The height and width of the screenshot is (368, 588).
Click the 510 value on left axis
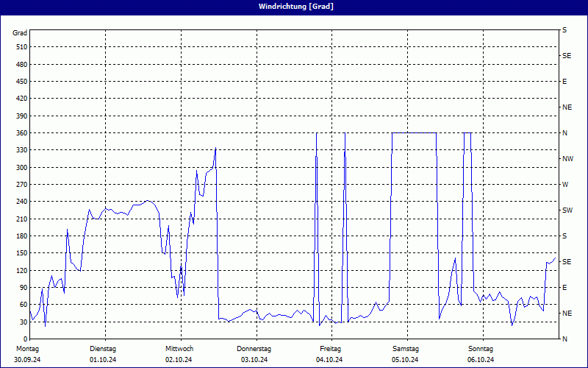click(22, 47)
